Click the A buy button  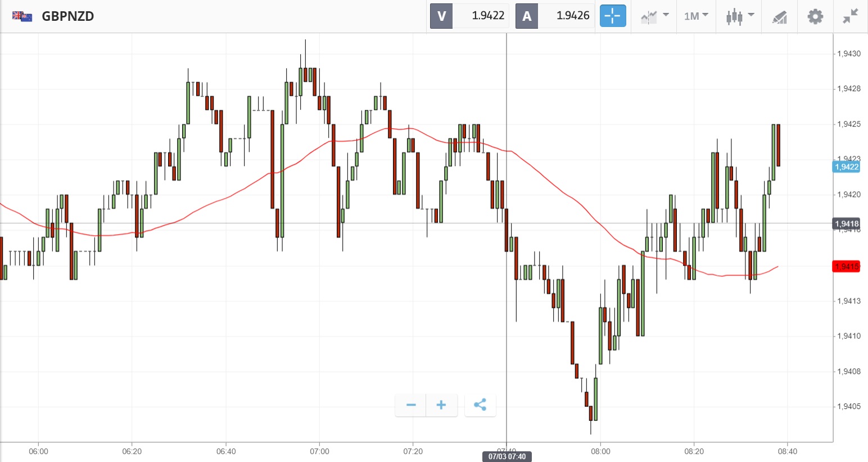point(527,16)
